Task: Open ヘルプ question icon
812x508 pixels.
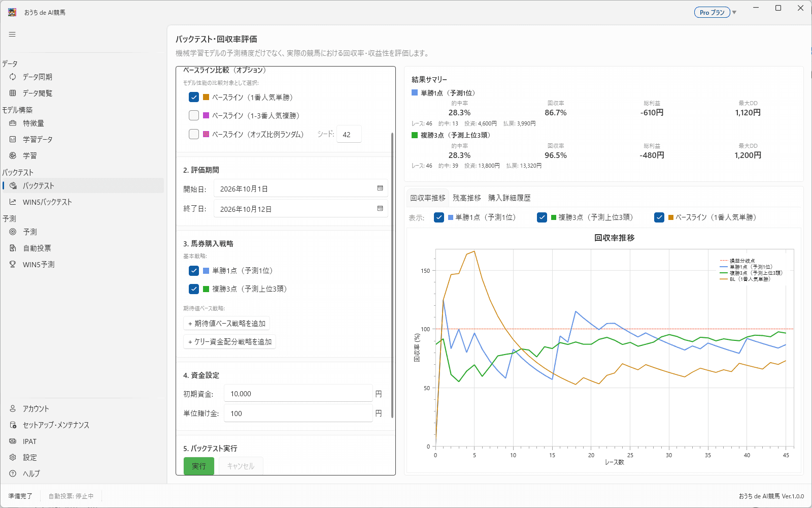Action: coord(13,473)
